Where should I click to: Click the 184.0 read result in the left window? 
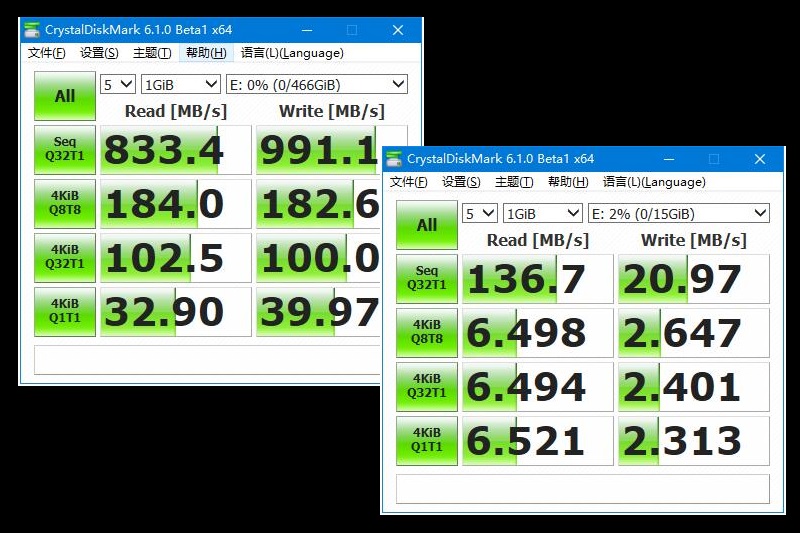pyautogui.click(x=176, y=204)
